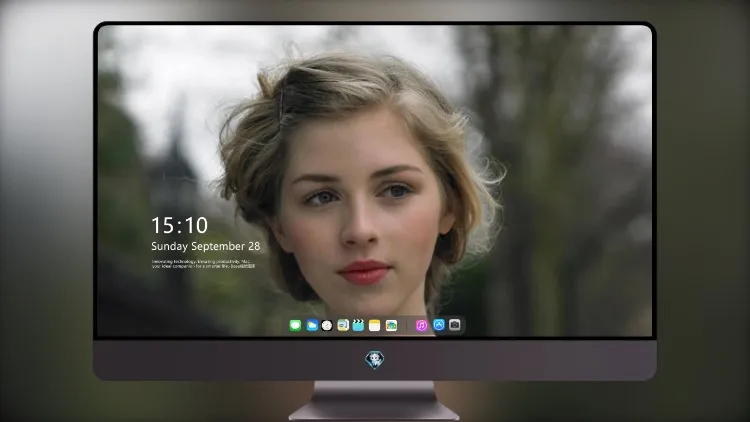Launch the pink iTunes music app
Image resolution: width=750 pixels, height=422 pixels.
[421, 325]
